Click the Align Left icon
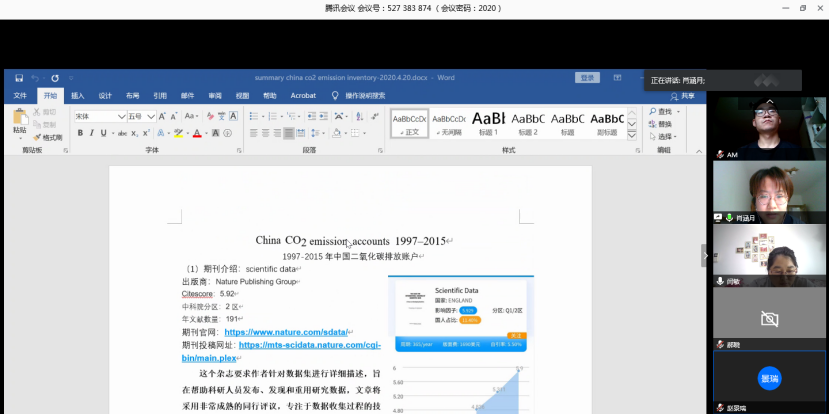Screen dimensions: 830x415 254,133
